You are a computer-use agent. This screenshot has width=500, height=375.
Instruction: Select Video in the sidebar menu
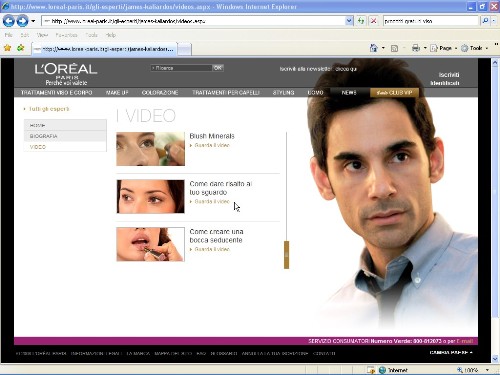65,147
